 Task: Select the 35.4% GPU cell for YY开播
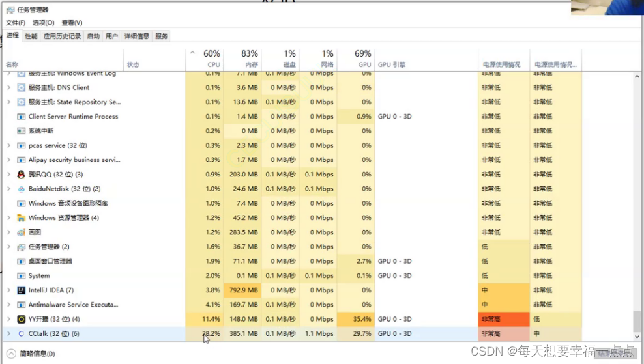click(x=356, y=319)
